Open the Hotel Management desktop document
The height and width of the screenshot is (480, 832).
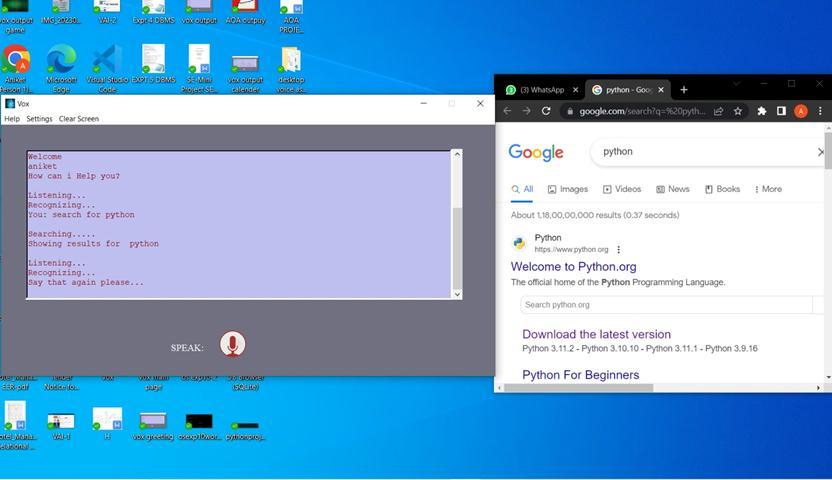coord(17,426)
